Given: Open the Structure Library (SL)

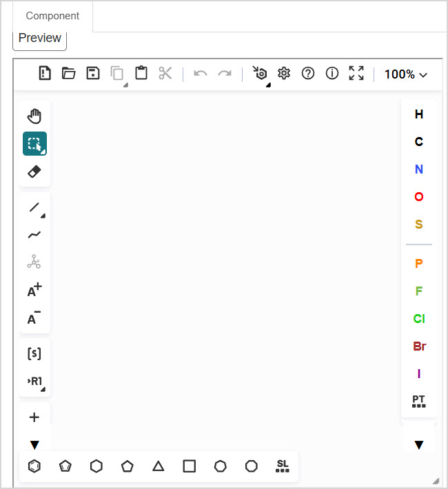Looking at the screenshot, I should coord(283,466).
